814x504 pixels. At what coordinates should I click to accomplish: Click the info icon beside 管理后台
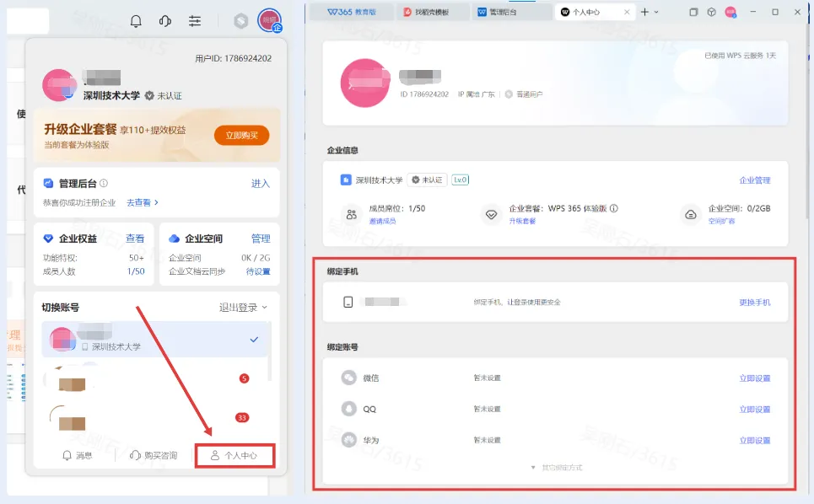click(104, 183)
